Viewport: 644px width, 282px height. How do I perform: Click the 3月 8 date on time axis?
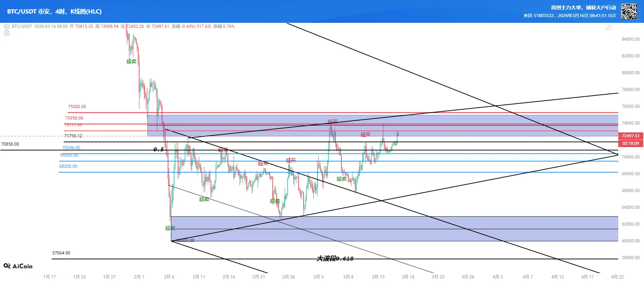point(348,277)
